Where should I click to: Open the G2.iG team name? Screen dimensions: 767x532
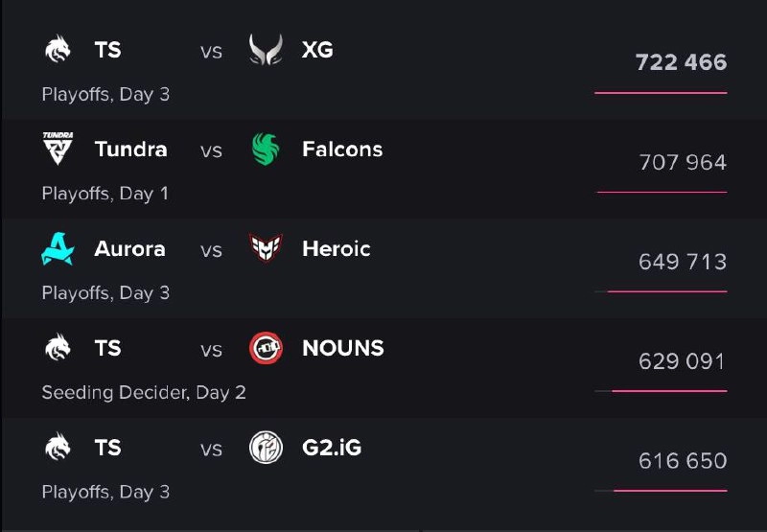332,448
